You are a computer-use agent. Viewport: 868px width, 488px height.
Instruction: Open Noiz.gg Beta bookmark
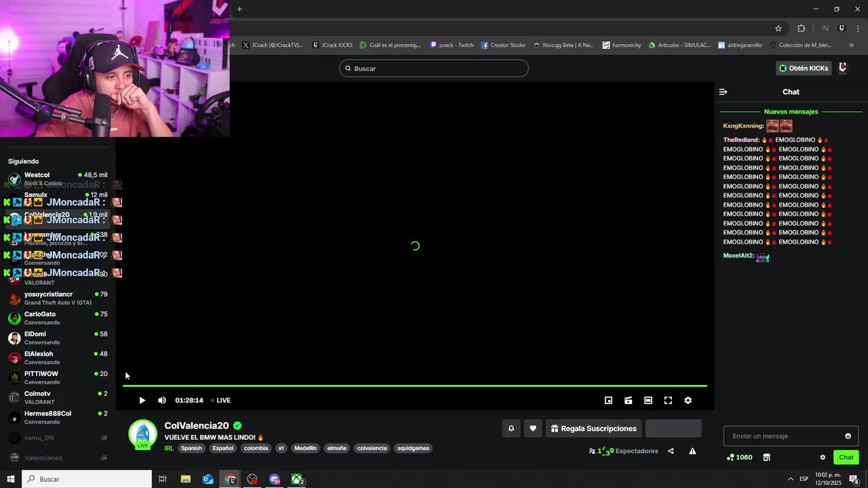point(564,45)
